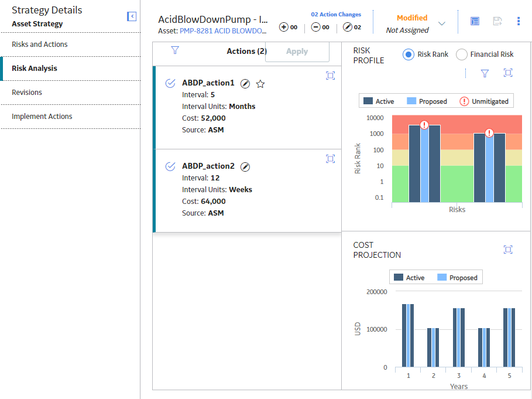Screen dimensions: 532x399
Task: Click the Year 5 cost bar group
Action: tap(509, 337)
